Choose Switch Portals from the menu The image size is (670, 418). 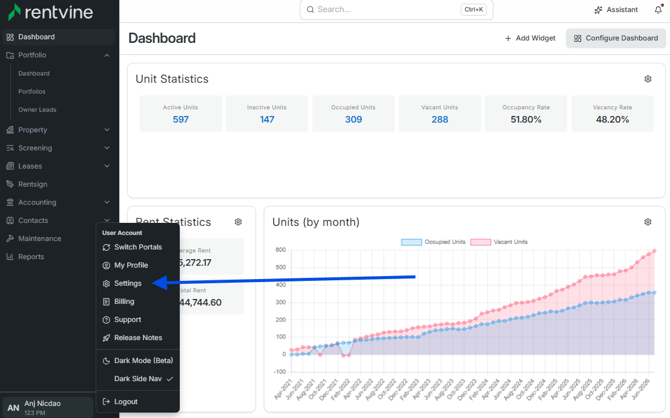tap(138, 247)
